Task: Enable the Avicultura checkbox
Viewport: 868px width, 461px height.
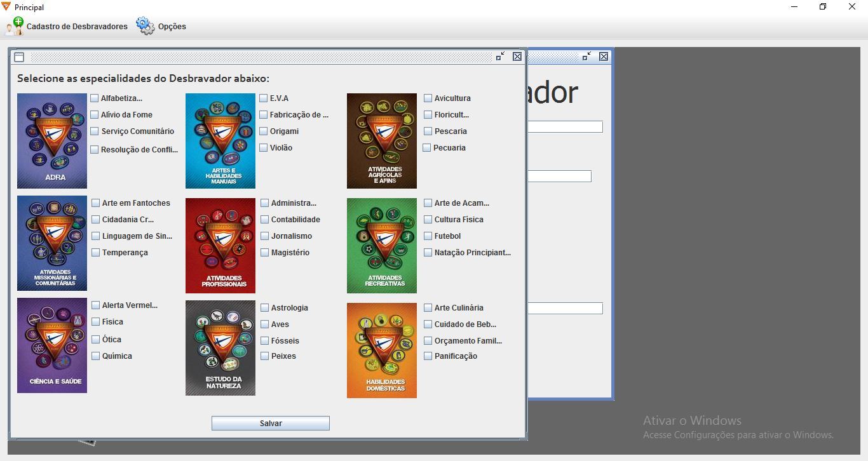Action: (x=428, y=98)
